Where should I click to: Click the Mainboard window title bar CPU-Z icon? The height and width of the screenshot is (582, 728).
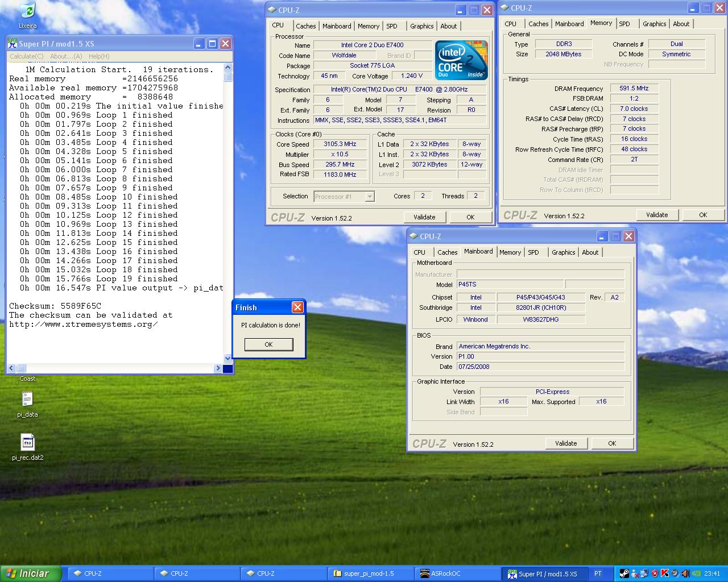[x=413, y=236]
